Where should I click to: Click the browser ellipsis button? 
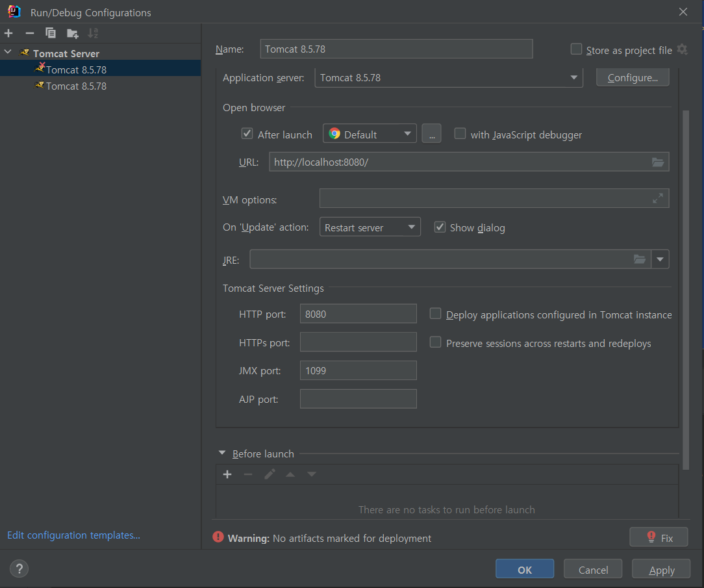click(x=431, y=134)
